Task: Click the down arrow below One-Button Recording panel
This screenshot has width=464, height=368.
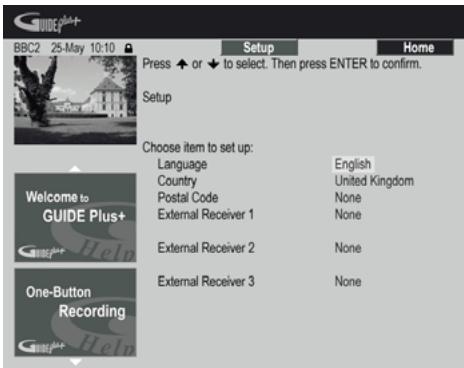Action: (x=76, y=362)
